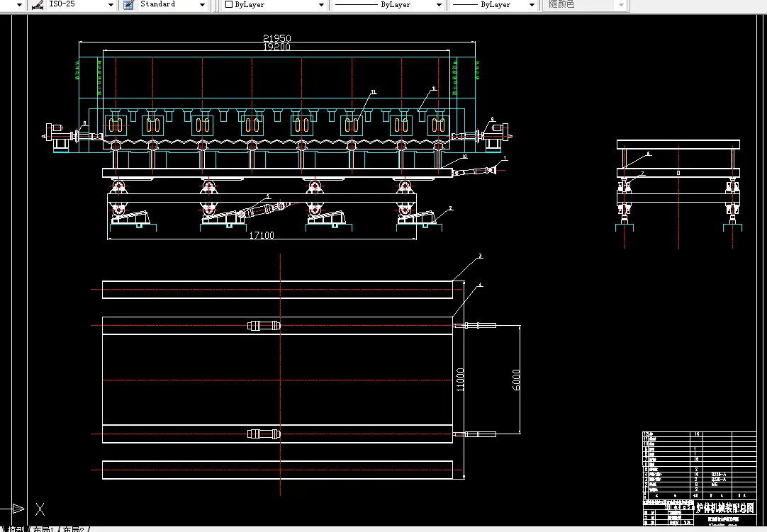Select balloon number 2 near right support
The width and height of the screenshot is (767, 532).
point(451,208)
